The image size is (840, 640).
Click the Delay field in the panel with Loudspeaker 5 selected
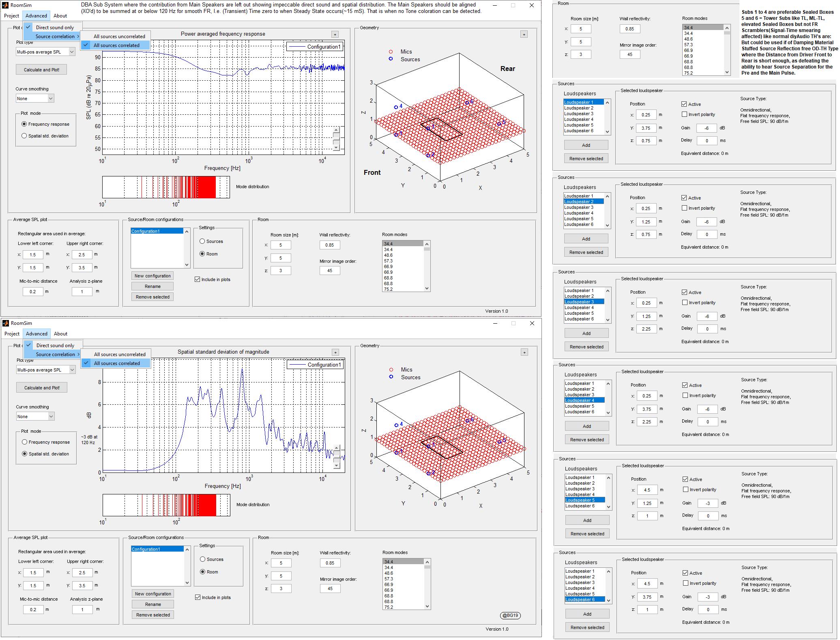[x=708, y=516]
